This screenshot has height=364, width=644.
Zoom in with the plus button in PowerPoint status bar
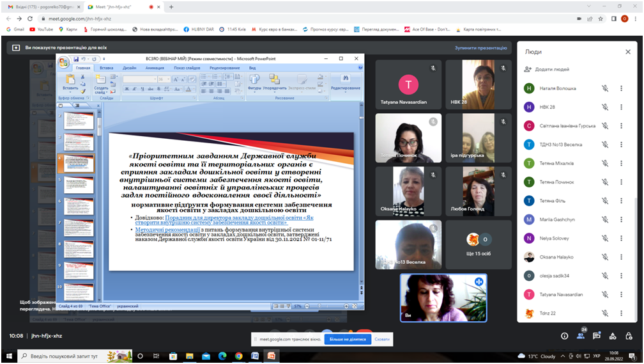pos(346,306)
